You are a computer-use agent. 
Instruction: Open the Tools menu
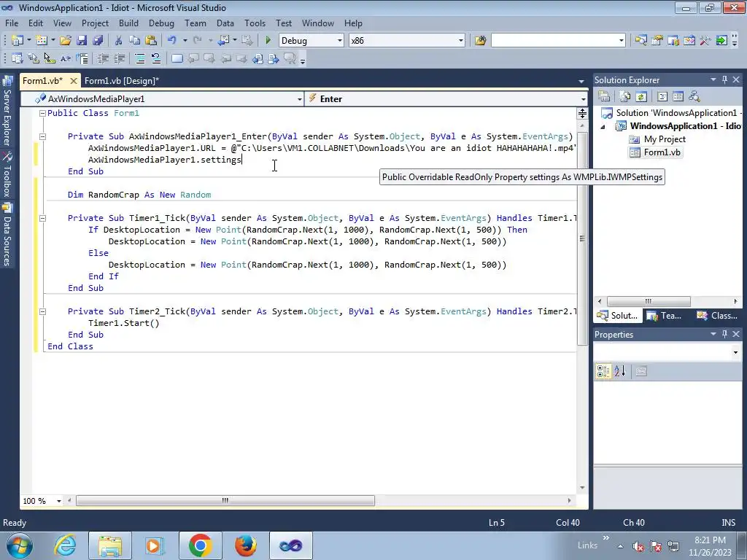tap(255, 23)
